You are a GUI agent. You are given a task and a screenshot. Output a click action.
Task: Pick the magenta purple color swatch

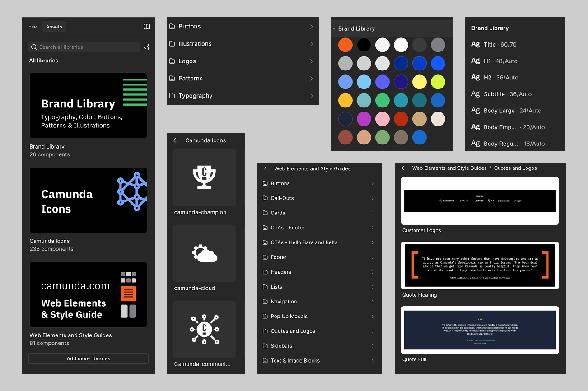pyautogui.click(x=364, y=119)
